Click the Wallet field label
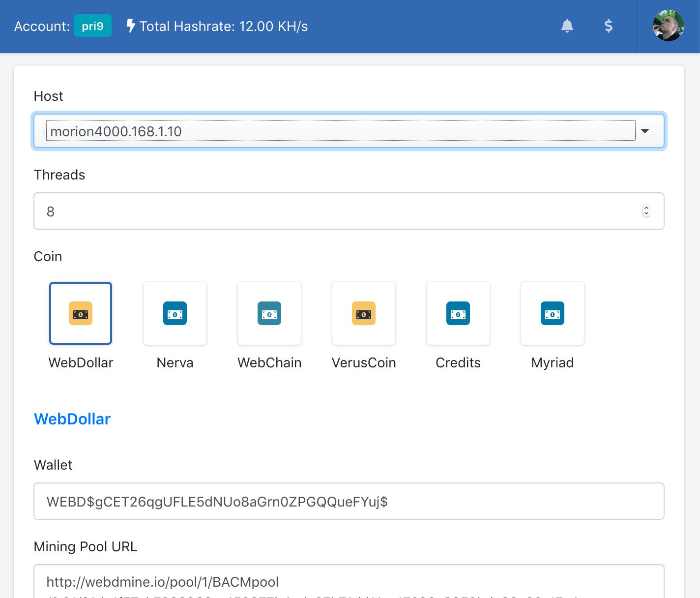The height and width of the screenshot is (598, 700). pos(53,465)
